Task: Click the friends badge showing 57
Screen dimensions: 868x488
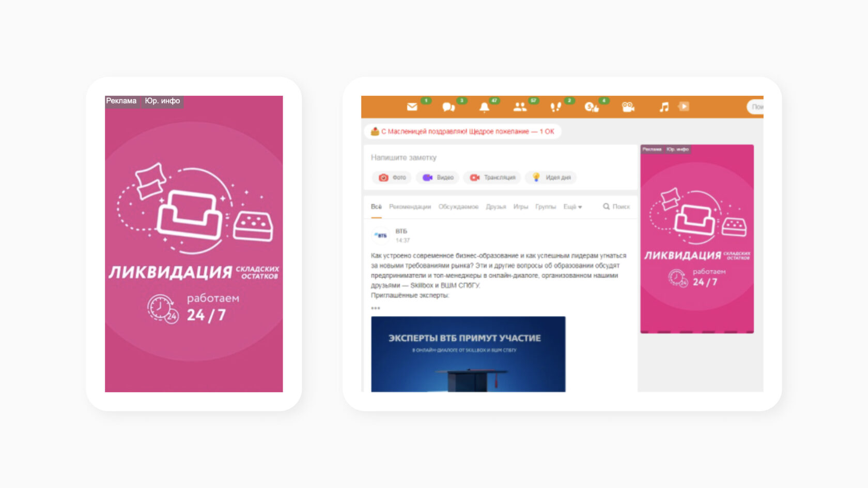Action: click(533, 101)
